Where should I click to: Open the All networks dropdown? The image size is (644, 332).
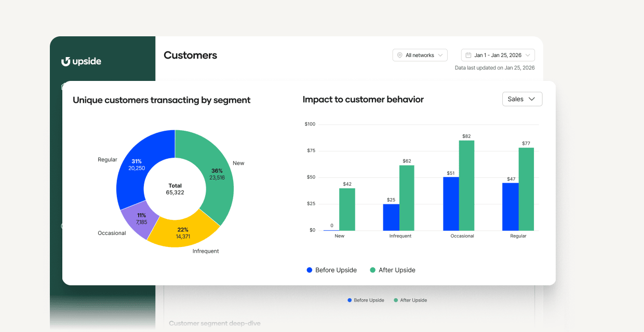click(x=420, y=55)
